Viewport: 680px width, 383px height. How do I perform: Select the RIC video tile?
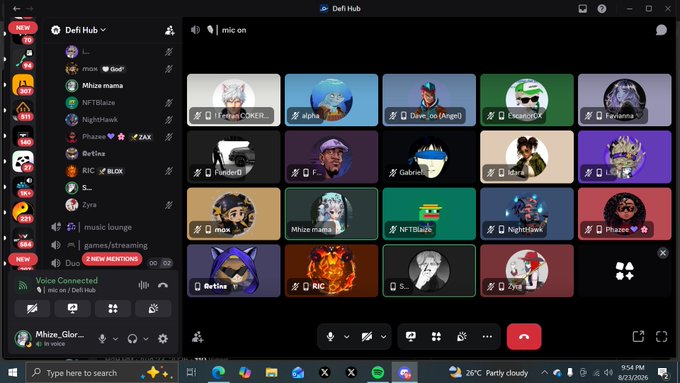tap(331, 271)
